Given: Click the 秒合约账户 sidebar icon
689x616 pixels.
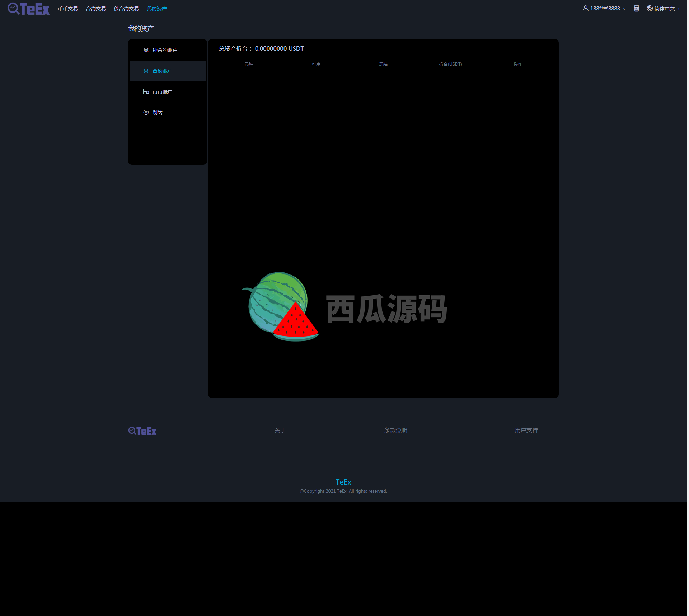Looking at the screenshot, I should pyautogui.click(x=146, y=50).
